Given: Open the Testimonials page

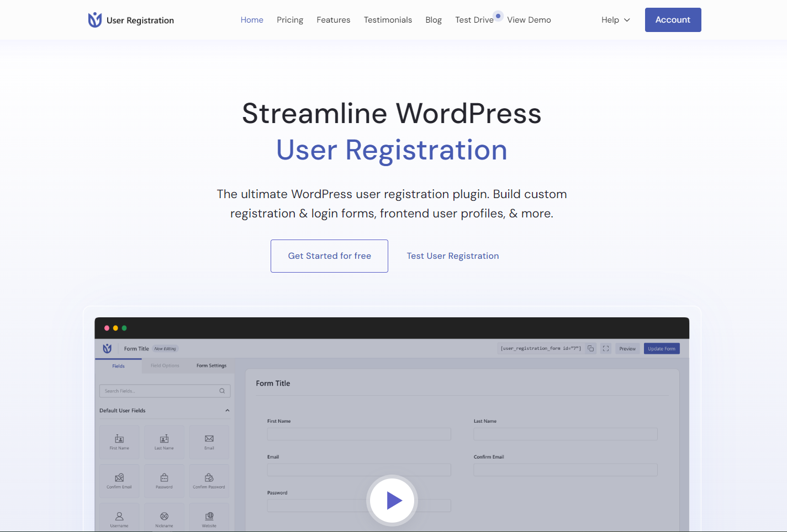Looking at the screenshot, I should tap(388, 20).
